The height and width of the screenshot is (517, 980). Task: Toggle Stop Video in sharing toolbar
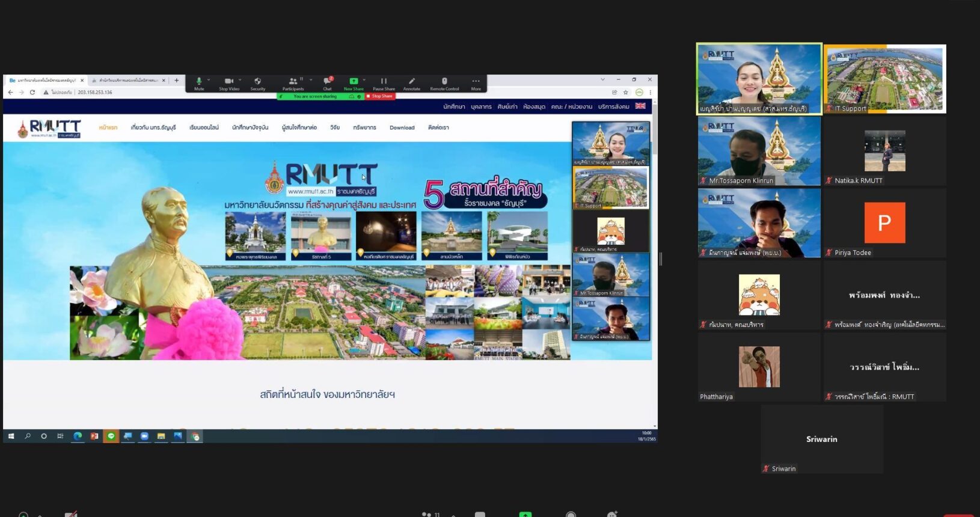pyautogui.click(x=228, y=84)
